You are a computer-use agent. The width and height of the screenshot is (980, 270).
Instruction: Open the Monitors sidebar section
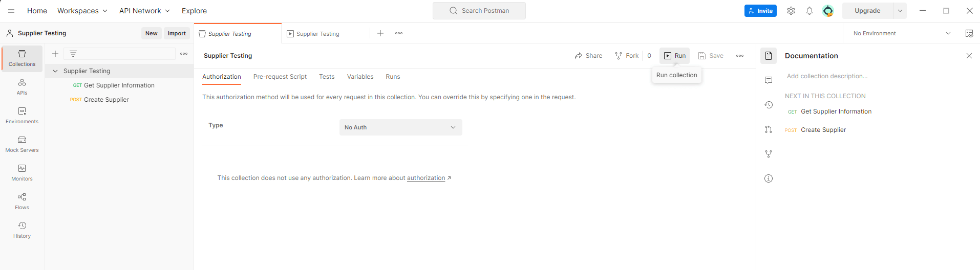(x=22, y=173)
